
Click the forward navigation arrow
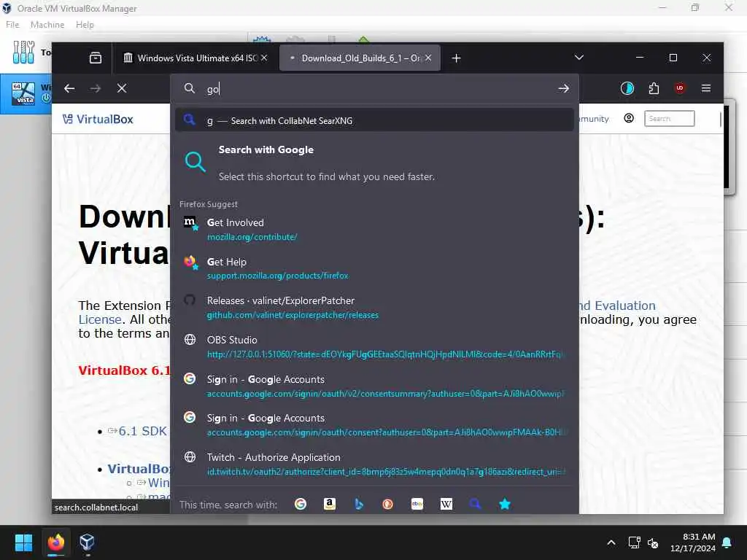point(96,88)
